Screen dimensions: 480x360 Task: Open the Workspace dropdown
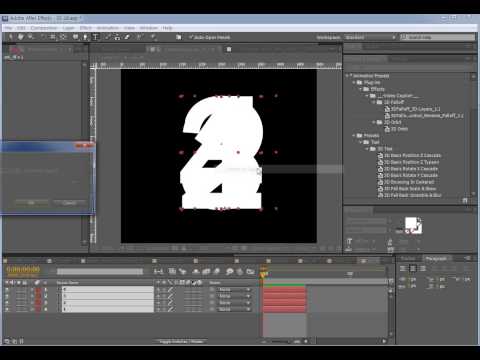(x=371, y=37)
